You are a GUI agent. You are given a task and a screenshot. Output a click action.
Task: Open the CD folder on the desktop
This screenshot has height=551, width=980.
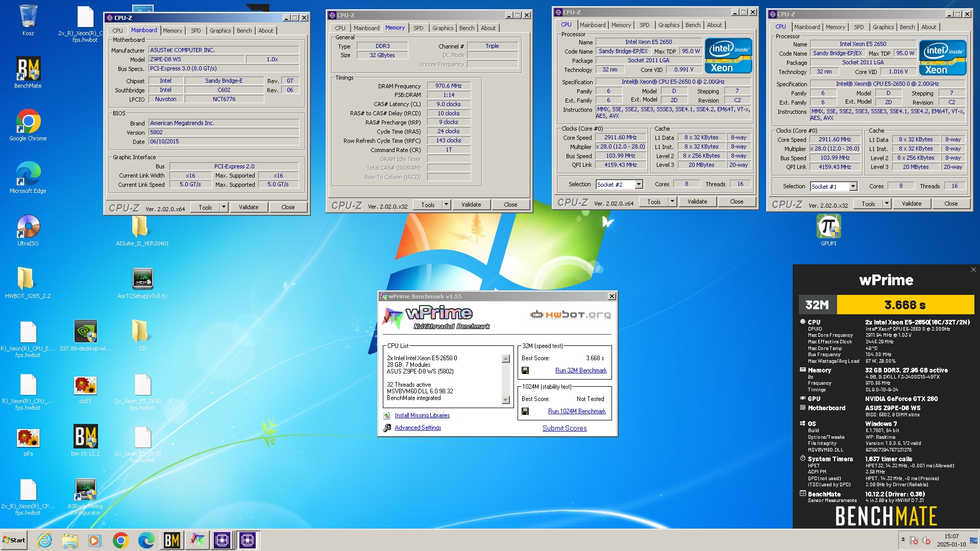coord(142,335)
